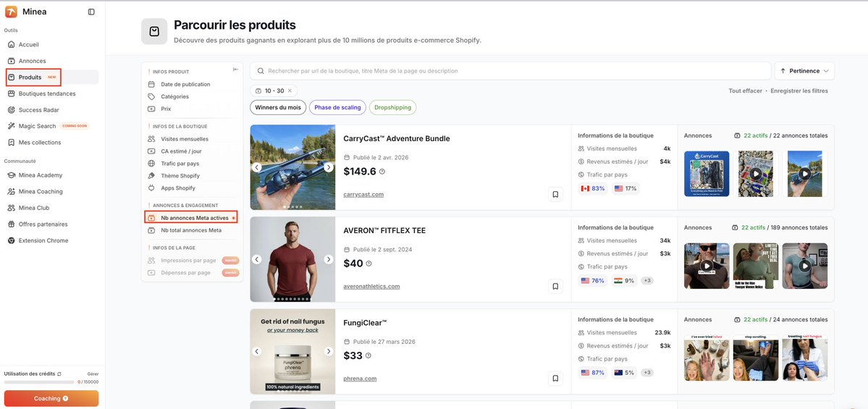Viewport: 868px width, 409px height.
Task: Remove the 10 - 30 filter chip
Action: point(290,90)
